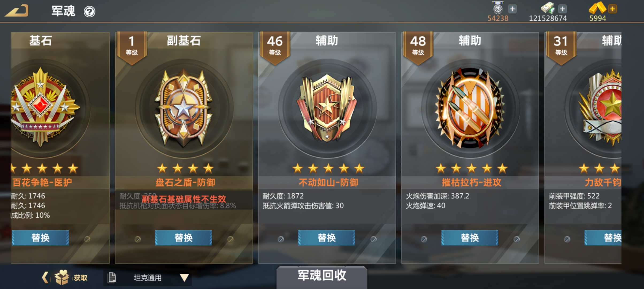Image resolution: width=644 pixels, height=289 pixels.
Task: Click the 获取 gift box icon
Action: pyautogui.click(x=62, y=277)
